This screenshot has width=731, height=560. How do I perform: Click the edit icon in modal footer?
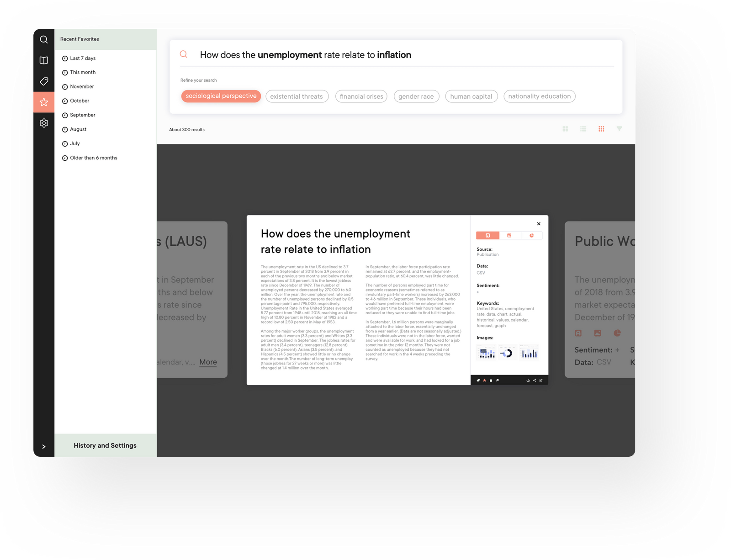coord(541,380)
